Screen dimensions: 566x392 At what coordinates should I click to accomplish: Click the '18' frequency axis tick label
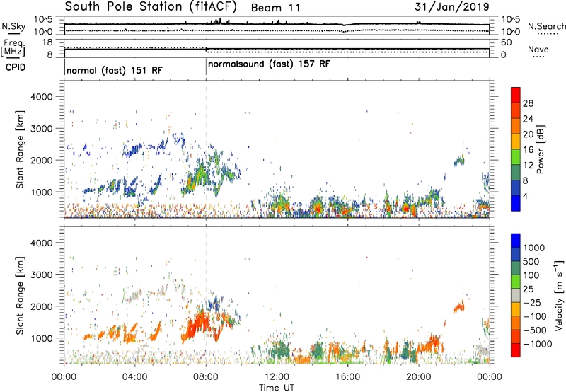pyautogui.click(x=47, y=42)
